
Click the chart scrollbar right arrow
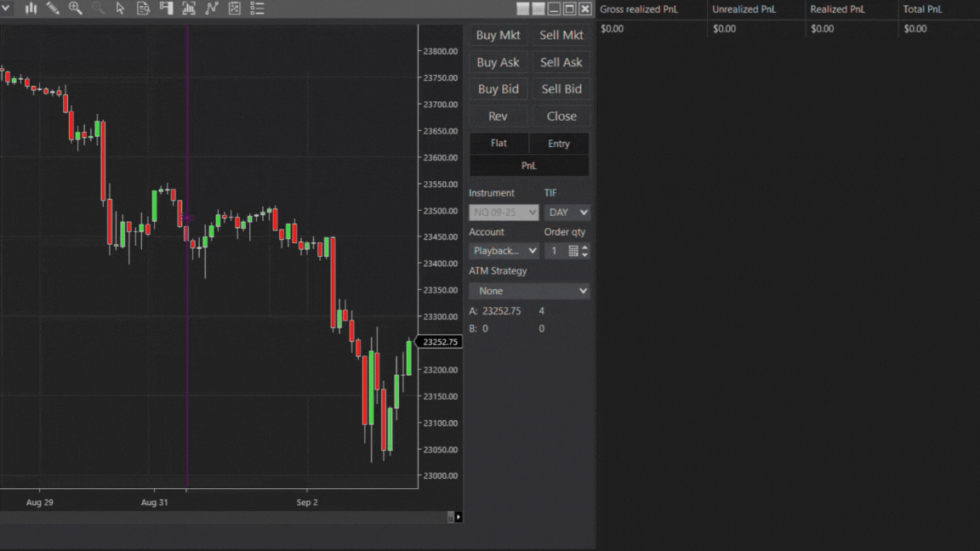pos(459,517)
